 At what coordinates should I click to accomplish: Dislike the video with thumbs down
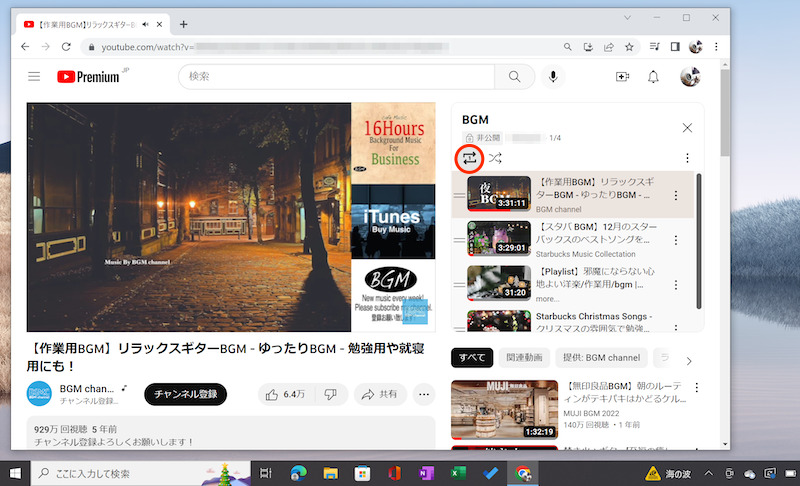coord(330,394)
